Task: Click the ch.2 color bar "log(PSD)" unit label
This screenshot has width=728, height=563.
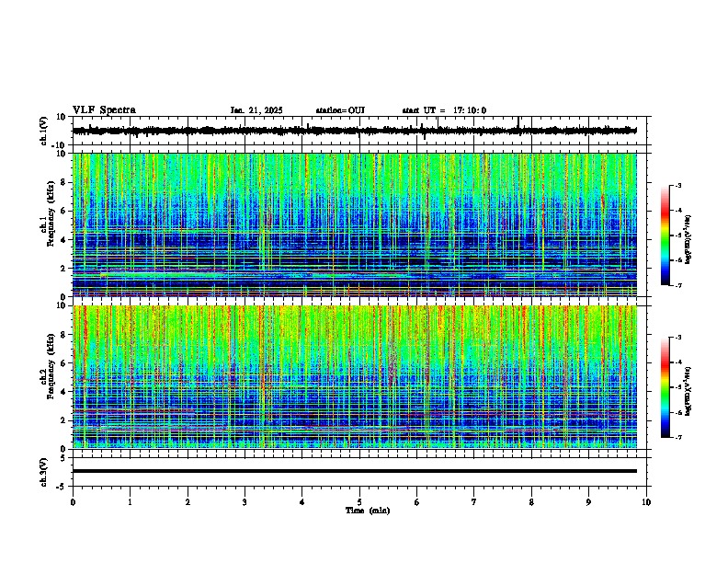Action: 688,391
